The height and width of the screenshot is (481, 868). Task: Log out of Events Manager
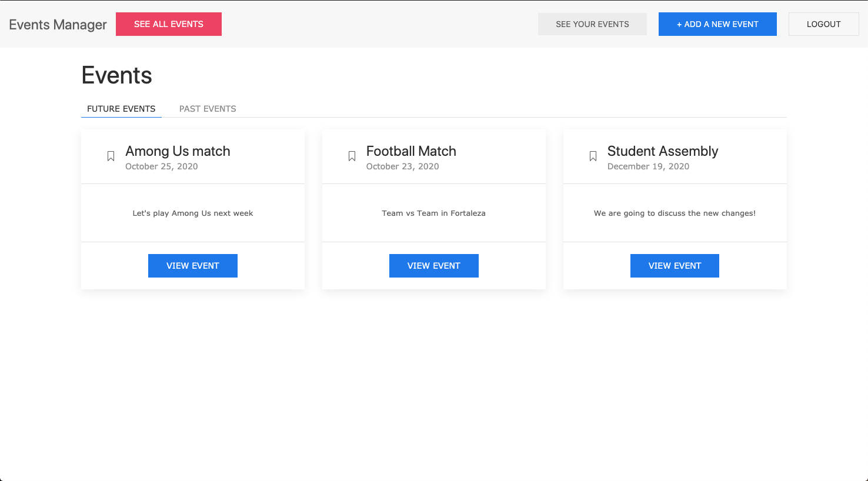[823, 24]
